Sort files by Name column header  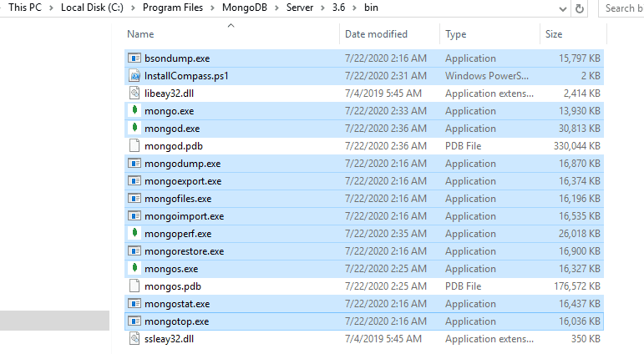[141, 34]
